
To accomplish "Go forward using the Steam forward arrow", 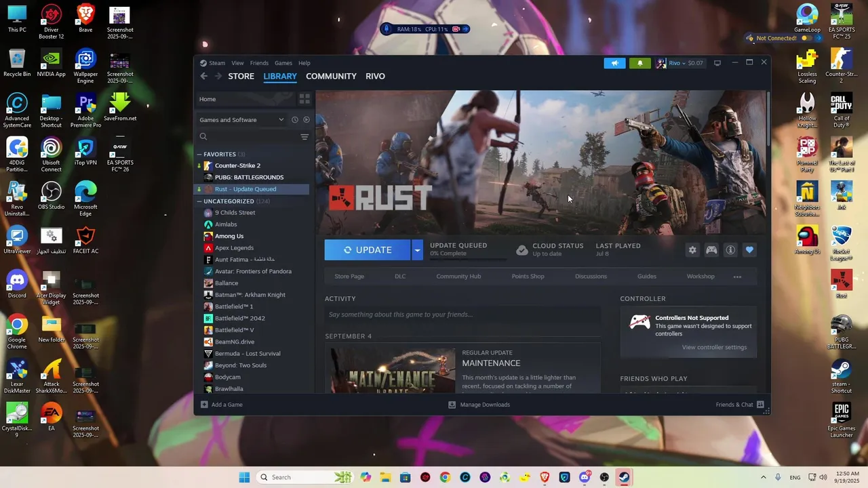I will pyautogui.click(x=218, y=76).
